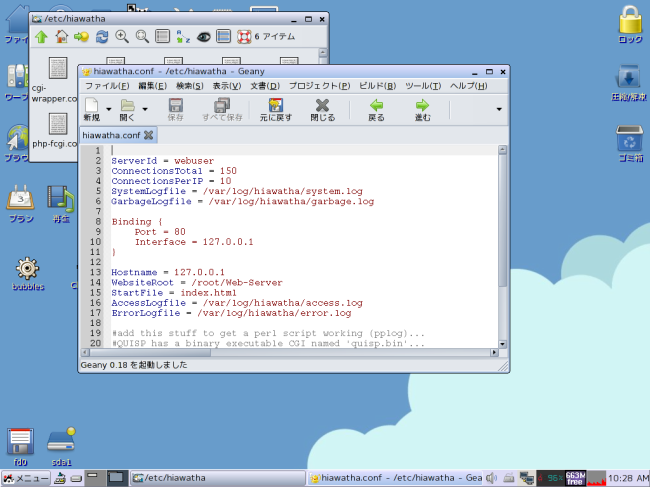Click the speaker volume tray icon
The image size is (650, 487).
492,478
